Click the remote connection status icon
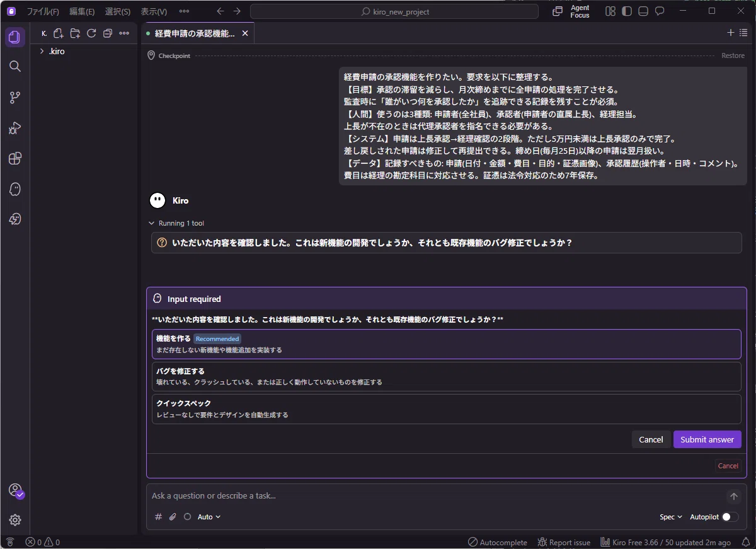Screen dimensions: 756x549 coord(9,542)
